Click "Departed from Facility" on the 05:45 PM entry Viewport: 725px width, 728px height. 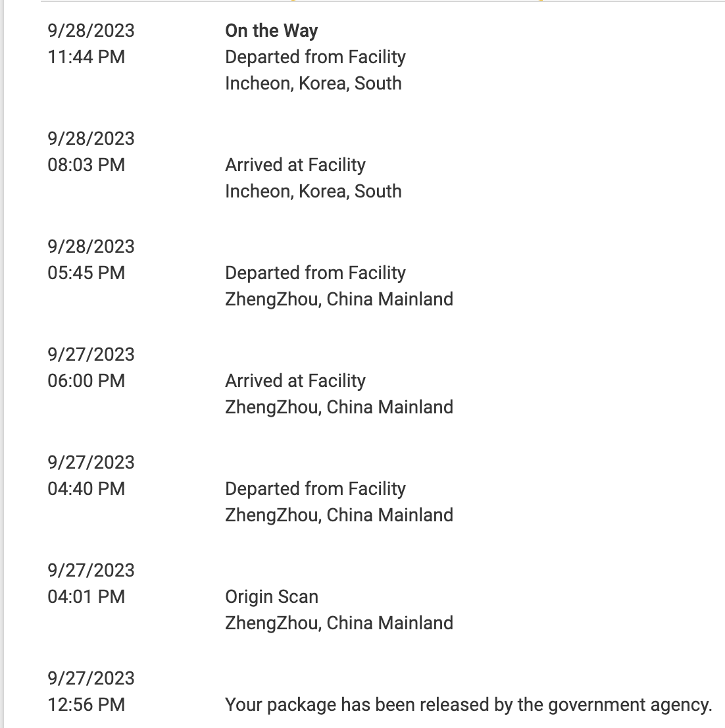click(x=315, y=273)
